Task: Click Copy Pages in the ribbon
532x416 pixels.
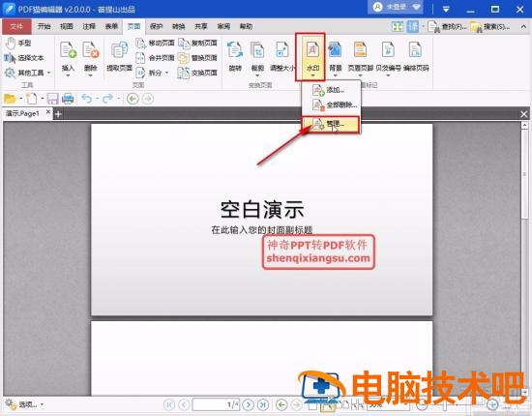Action: point(197,44)
